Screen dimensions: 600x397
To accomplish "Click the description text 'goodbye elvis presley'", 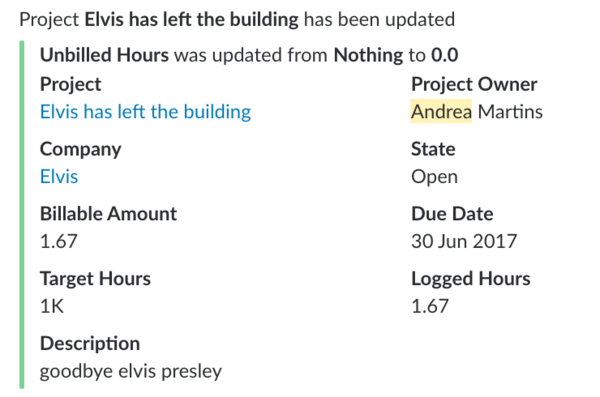I will (x=131, y=371).
